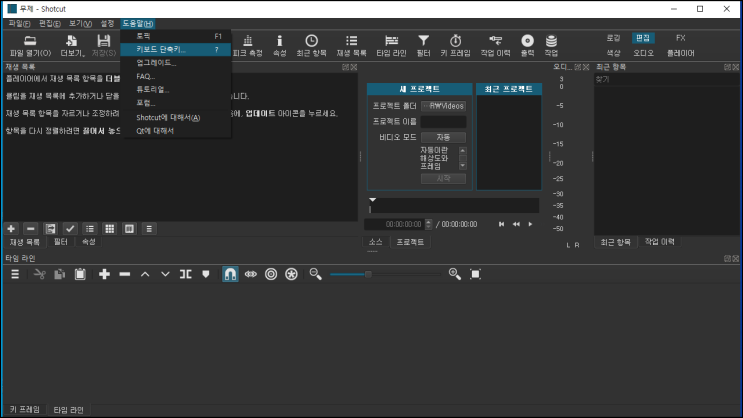Zoom in the timeline magnifier
The width and height of the screenshot is (743, 418).
pyautogui.click(x=455, y=274)
